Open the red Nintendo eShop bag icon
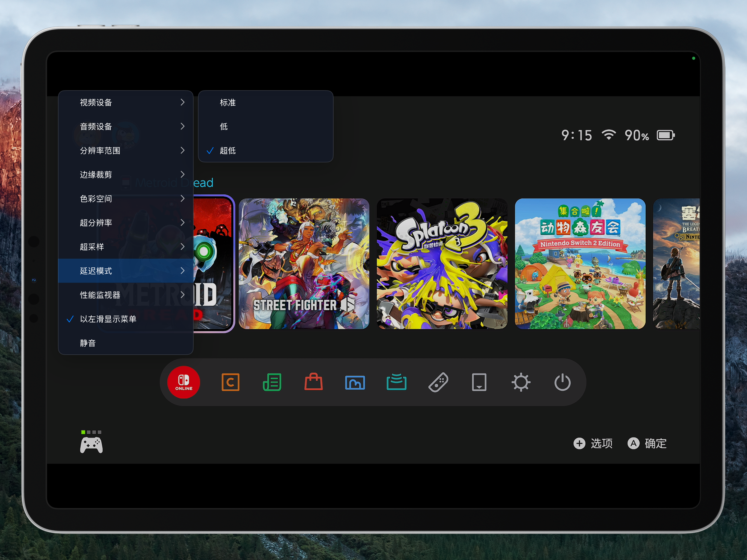 click(x=313, y=382)
